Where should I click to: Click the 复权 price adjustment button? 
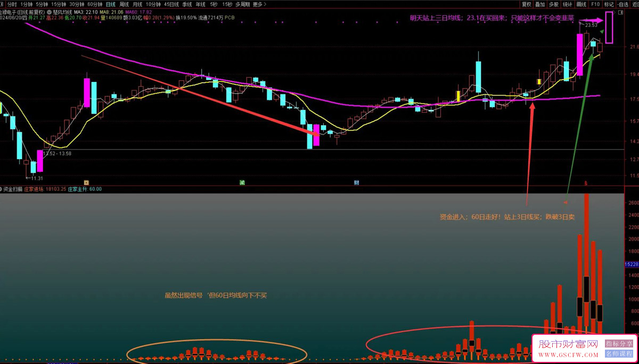[527, 4]
